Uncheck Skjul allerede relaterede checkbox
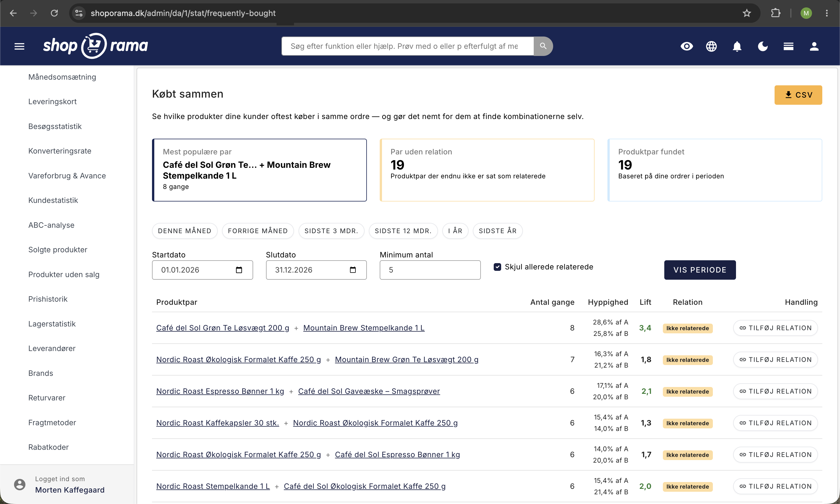 pos(497,267)
